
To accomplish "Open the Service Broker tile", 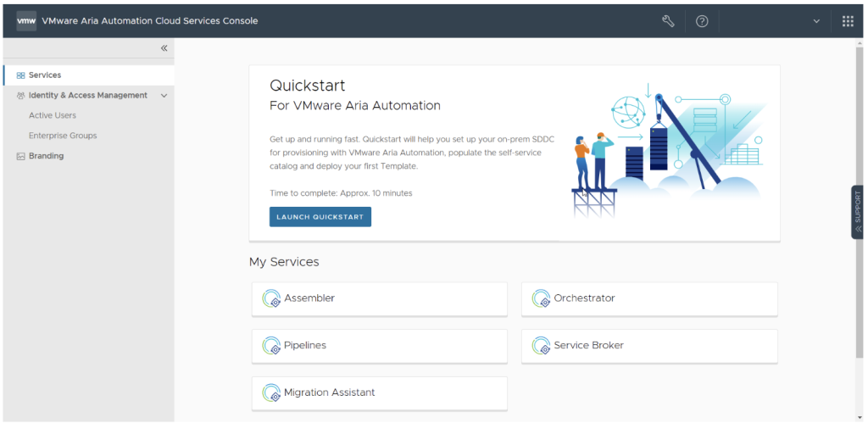I will click(x=649, y=346).
